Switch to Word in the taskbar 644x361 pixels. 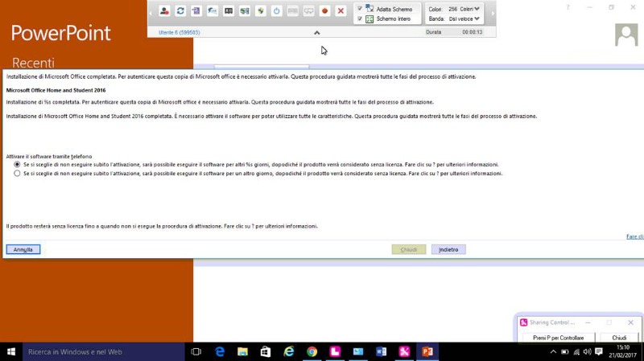[381, 352]
